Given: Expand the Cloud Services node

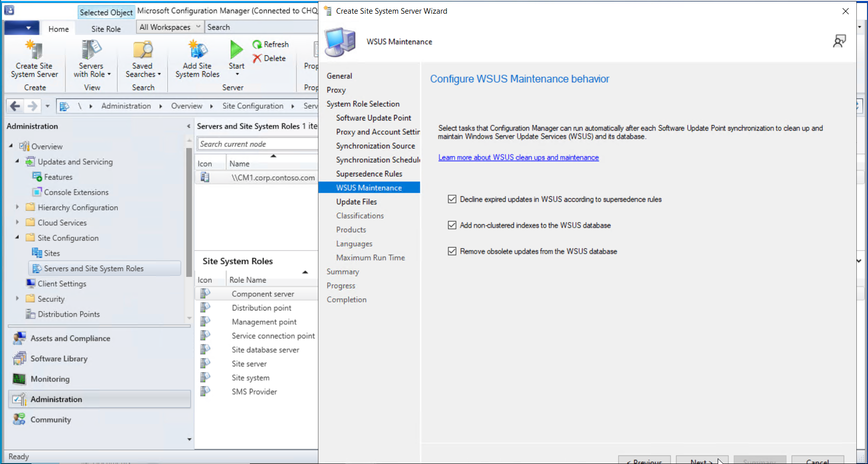Looking at the screenshot, I should [x=17, y=222].
